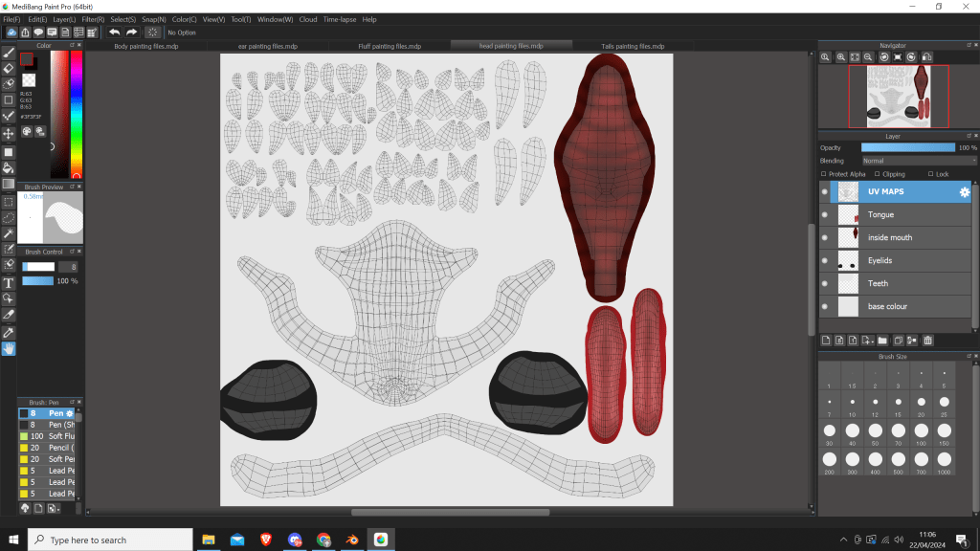Viewport: 980px width, 551px height.
Task: Select the Brush tool in the toolbar
Action: pyautogui.click(x=9, y=53)
